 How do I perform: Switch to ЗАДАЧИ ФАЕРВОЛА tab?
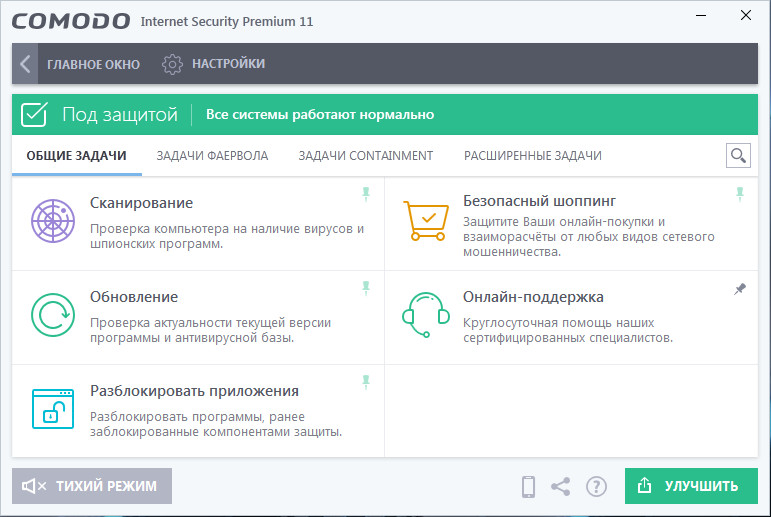pyautogui.click(x=212, y=156)
